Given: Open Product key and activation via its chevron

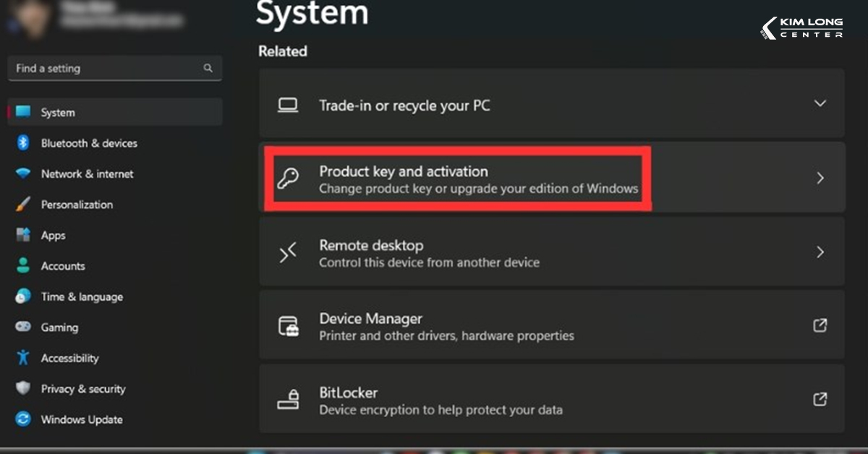Looking at the screenshot, I should click(821, 178).
